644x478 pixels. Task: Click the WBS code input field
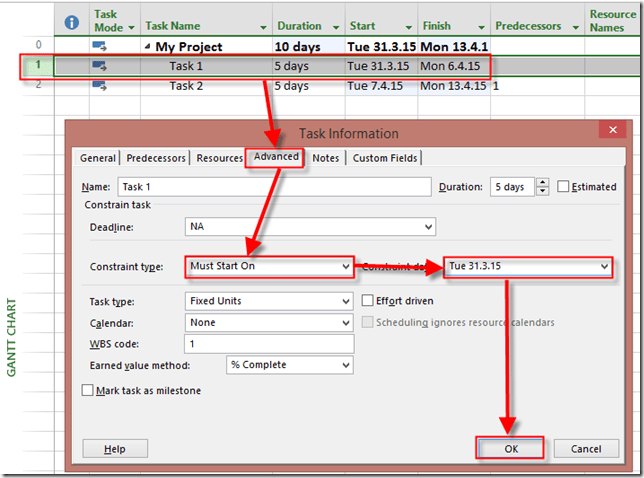pyautogui.click(x=269, y=345)
